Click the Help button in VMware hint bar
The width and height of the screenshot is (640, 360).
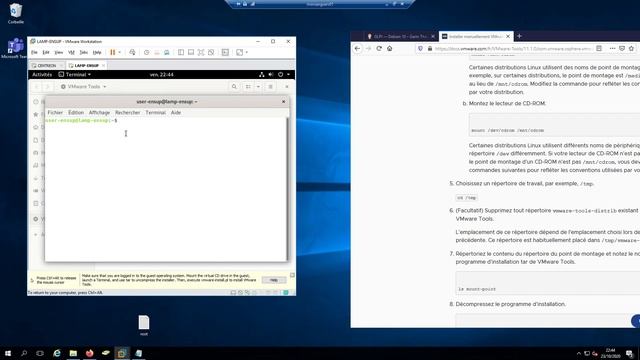(274, 280)
